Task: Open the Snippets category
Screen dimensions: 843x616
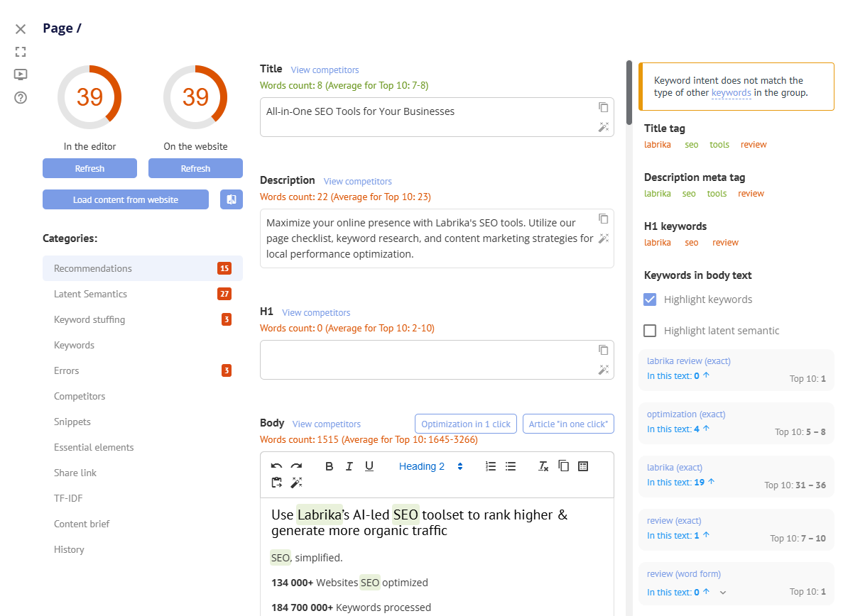Action: point(143,422)
